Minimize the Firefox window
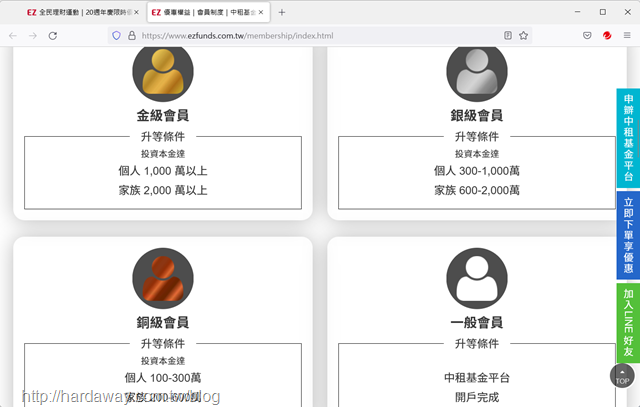 (578, 12)
